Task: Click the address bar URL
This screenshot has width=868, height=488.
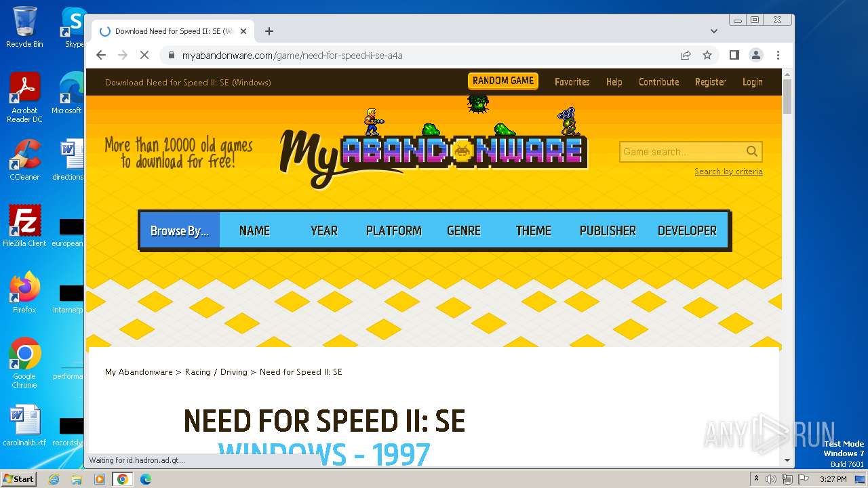Action: coord(292,56)
